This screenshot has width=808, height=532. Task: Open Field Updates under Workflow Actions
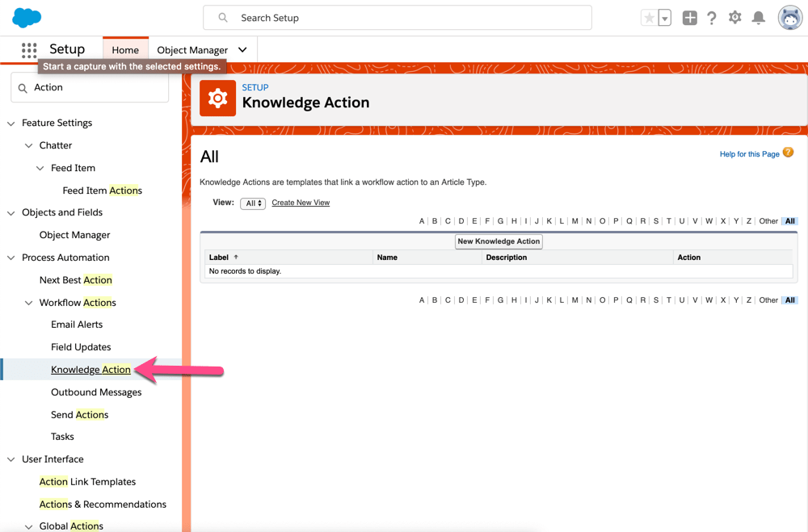coord(81,347)
